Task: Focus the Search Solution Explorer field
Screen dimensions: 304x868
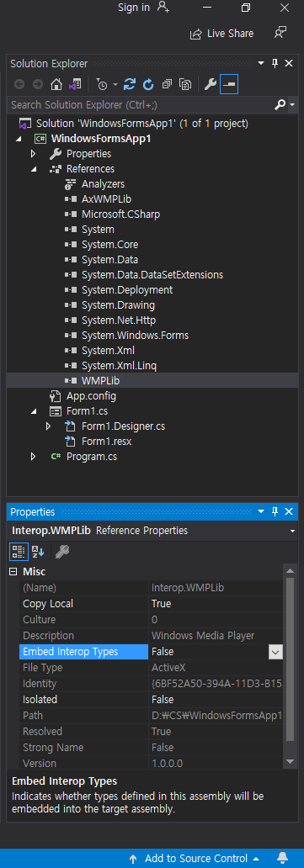Action: 141,104
